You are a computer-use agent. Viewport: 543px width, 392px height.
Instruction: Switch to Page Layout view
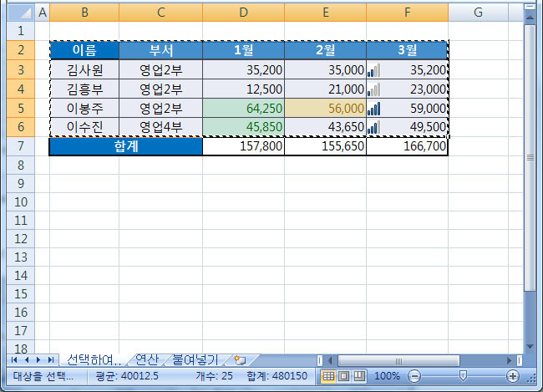343,376
